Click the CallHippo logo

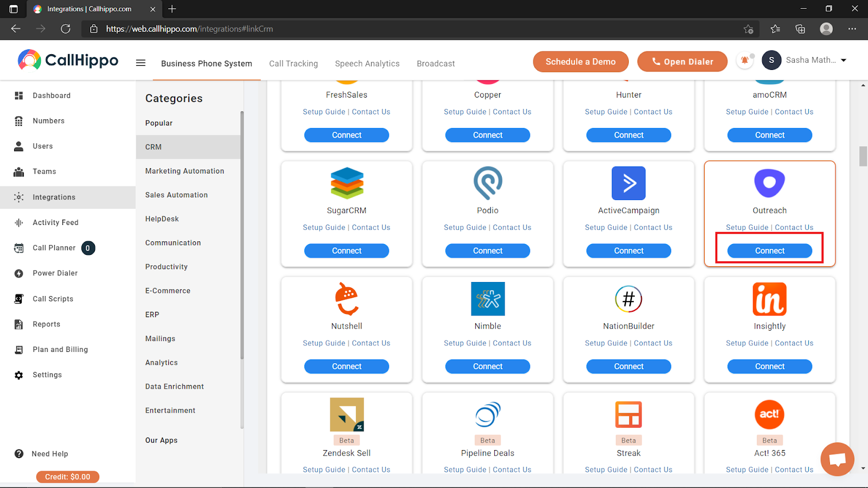[x=68, y=60]
